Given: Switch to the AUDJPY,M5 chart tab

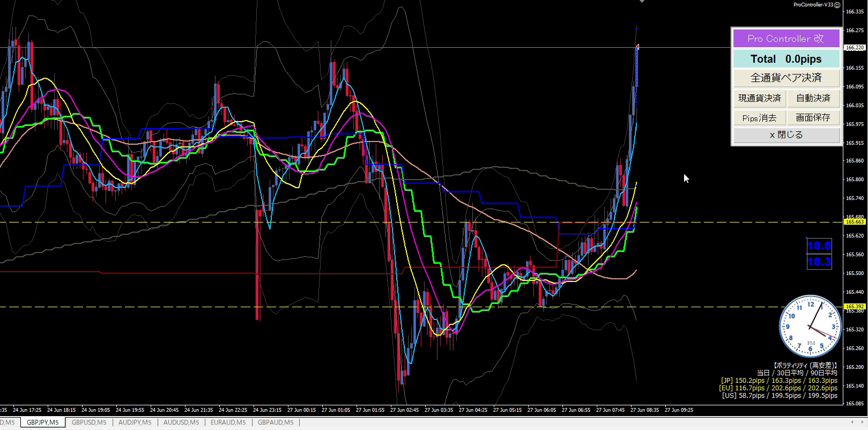Looking at the screenshot, I should (x=135, y=422).
